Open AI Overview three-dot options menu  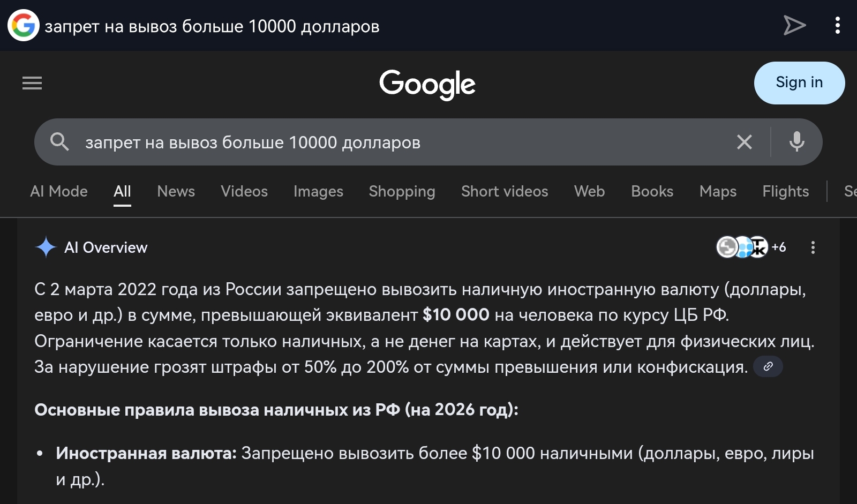[x=813, y=247]
